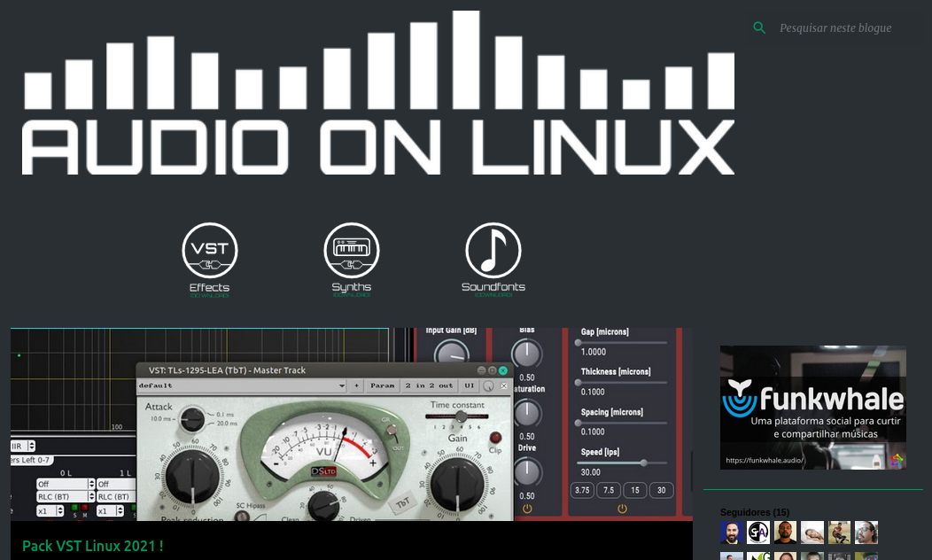Click the DS LTD badge on meter

[x=324, y=471]
